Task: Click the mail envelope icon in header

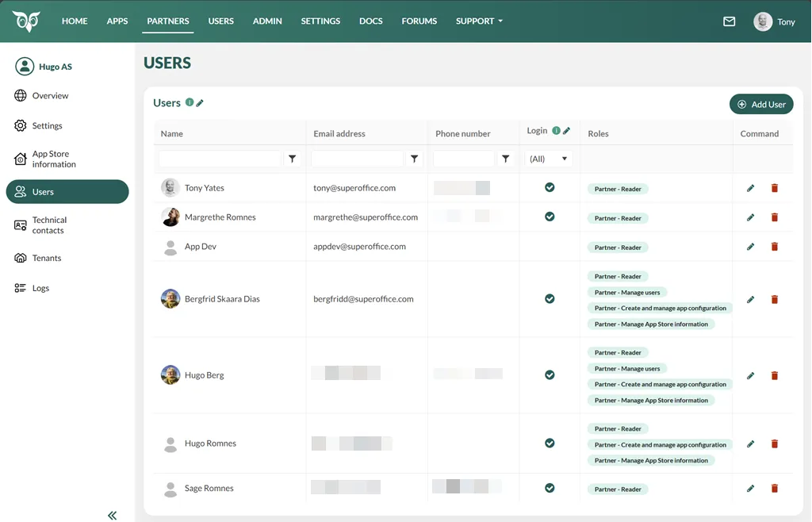Action: point(729,21)
